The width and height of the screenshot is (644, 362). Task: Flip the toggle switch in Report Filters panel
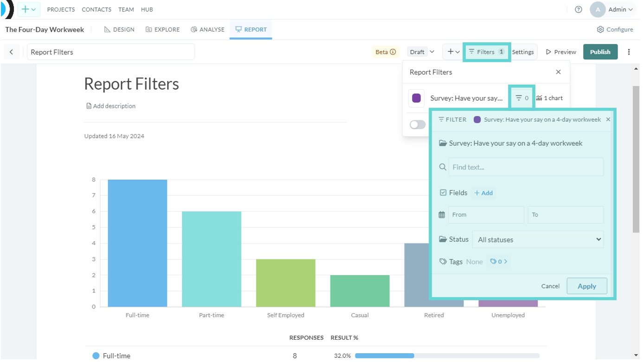pyautogui.click(x=418, y=124)
